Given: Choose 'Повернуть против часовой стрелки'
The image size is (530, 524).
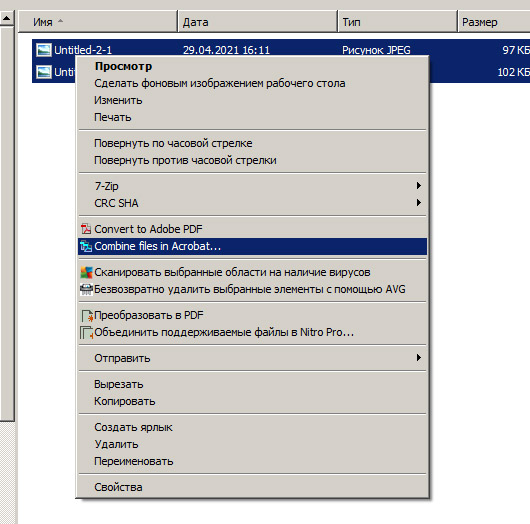Looking at the screenshot, I should click(x=252, y=160).
